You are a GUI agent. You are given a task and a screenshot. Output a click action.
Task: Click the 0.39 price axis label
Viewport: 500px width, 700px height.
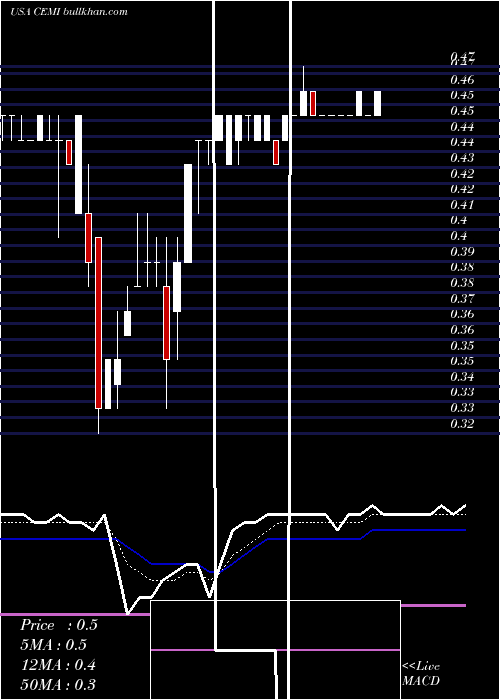click(x=462, y=251)
